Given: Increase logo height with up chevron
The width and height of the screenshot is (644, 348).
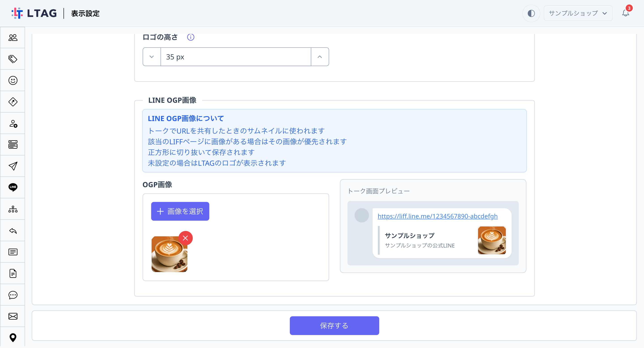Looking at the screenshot, I should pos(320,57).
